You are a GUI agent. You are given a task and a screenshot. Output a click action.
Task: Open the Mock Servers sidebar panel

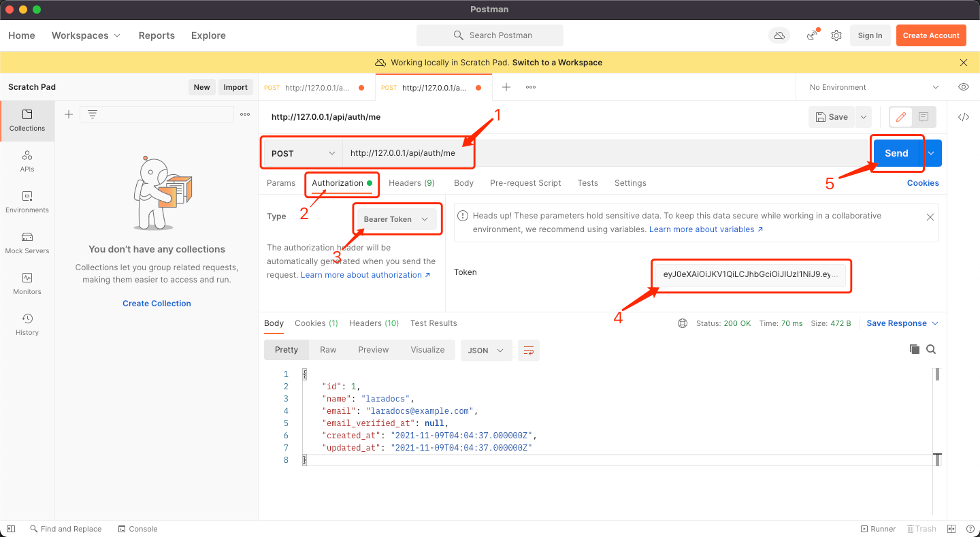coord(27,243)
